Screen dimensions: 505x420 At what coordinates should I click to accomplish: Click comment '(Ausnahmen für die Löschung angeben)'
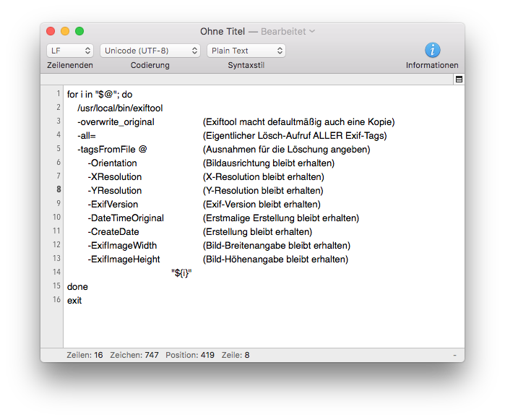286,149
